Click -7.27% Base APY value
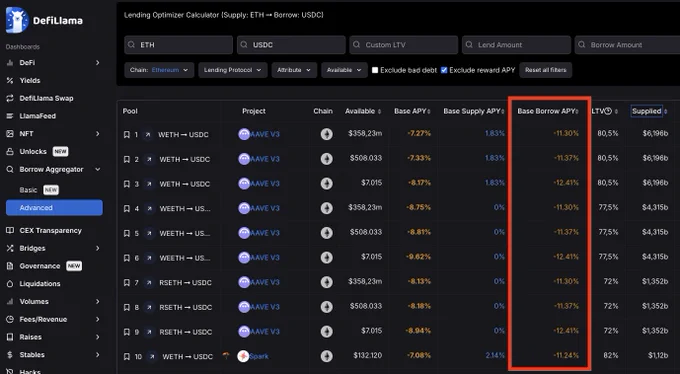The width and height of the screenshot is (680, 374). [419, 133]
